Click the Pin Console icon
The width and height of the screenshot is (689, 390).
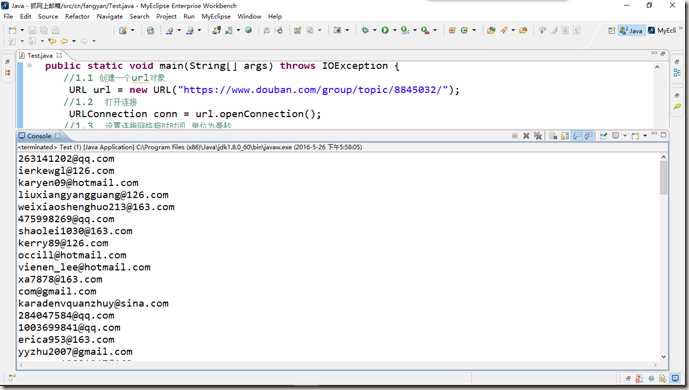[x=604, y=136]
